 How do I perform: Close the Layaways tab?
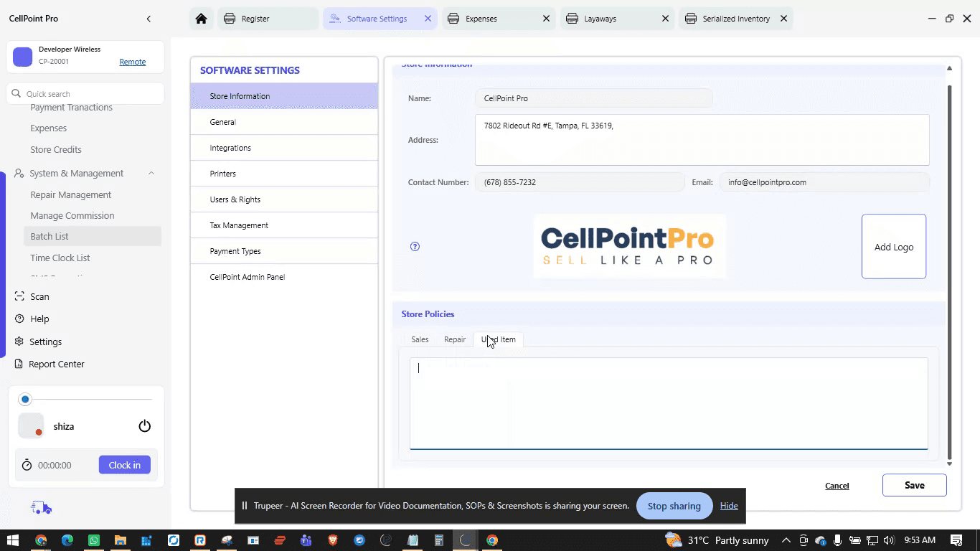[665, 19]
